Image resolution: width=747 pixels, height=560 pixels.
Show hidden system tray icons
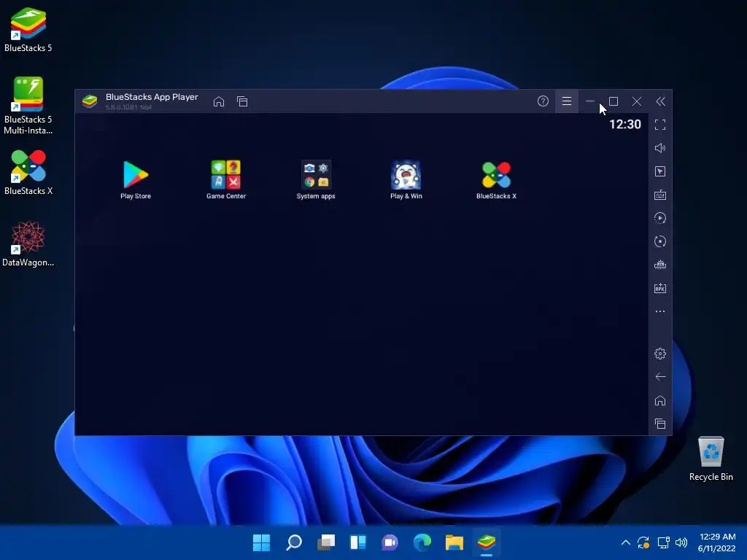(x=626, y=542)
